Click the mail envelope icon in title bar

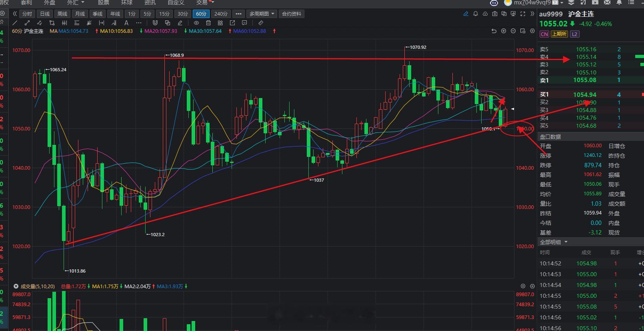pos(607,2)
